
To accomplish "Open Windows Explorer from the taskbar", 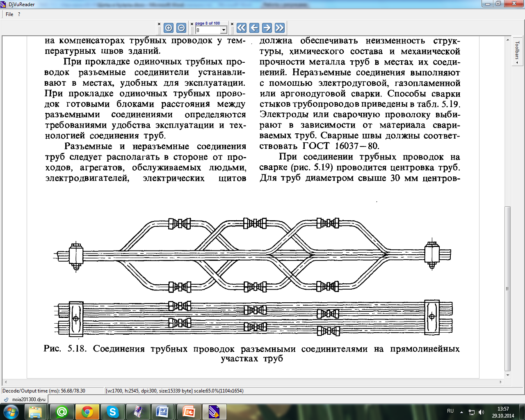I will click(36, 412).
